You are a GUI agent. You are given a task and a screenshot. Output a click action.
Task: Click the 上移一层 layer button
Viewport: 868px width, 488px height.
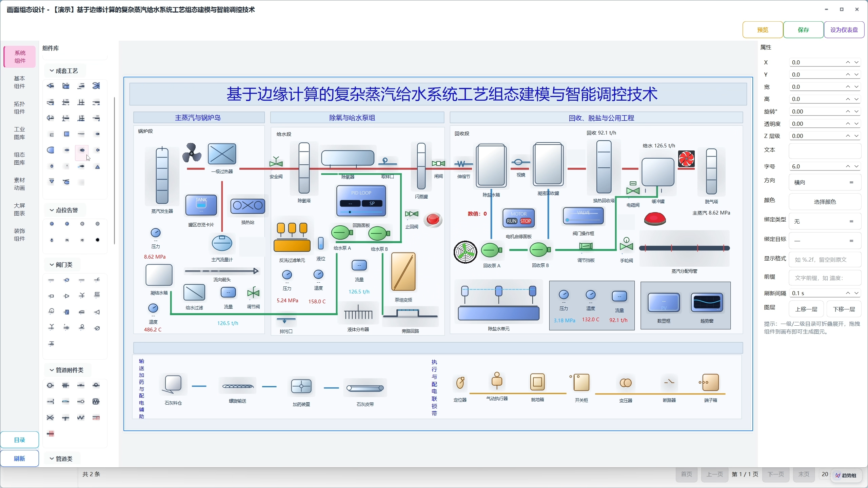[x=806, y=309]
